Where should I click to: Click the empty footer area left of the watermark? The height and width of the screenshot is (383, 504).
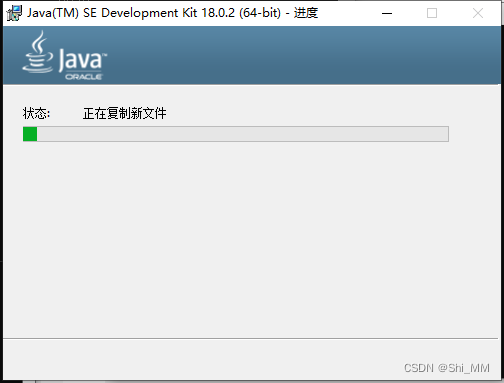click(200, 360)
